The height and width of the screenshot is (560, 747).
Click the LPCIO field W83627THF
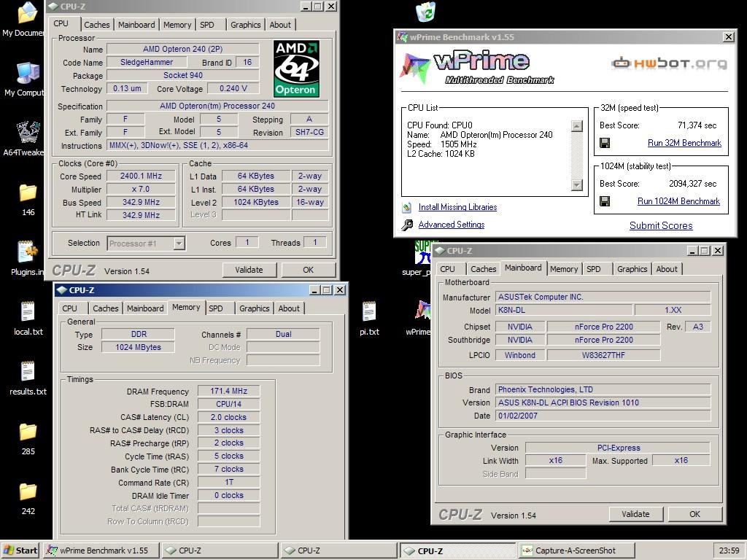(x=603, y=355)
